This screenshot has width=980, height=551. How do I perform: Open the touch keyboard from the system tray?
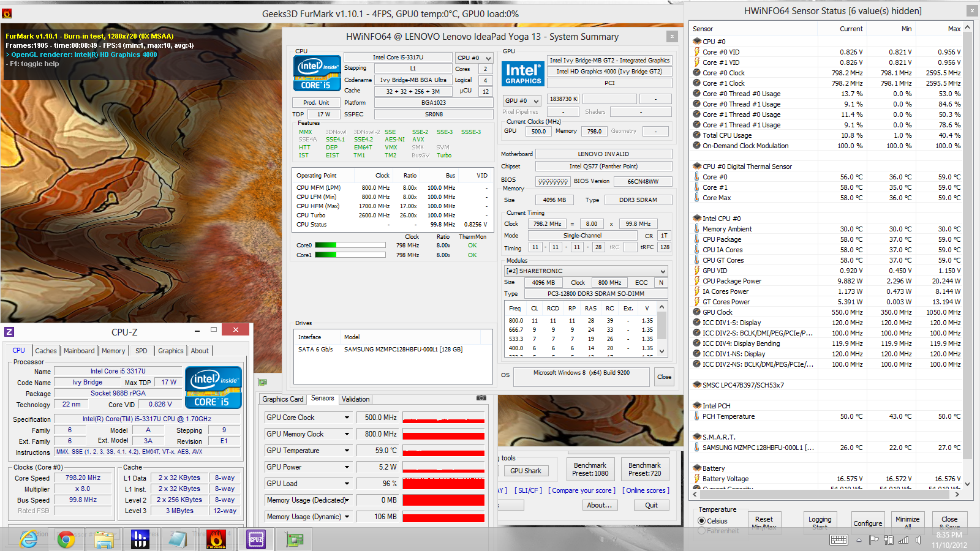tap(839, 539)
